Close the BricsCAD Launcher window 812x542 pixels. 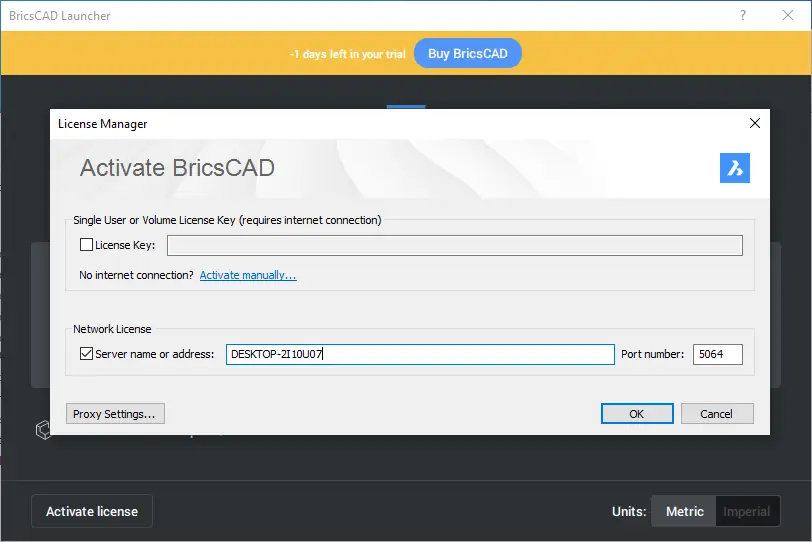pos(789,16)
